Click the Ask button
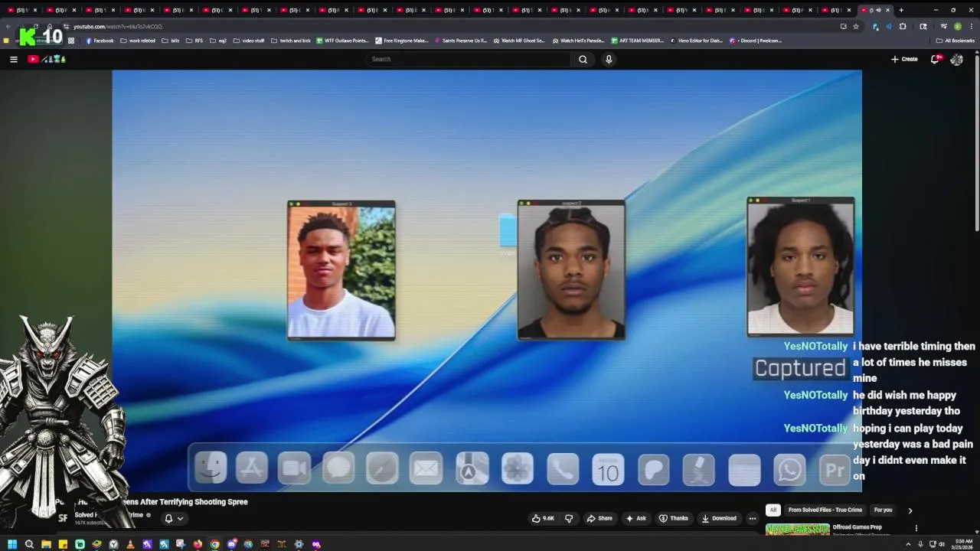This screenshot has height=551, width=980. pos(636,518)
